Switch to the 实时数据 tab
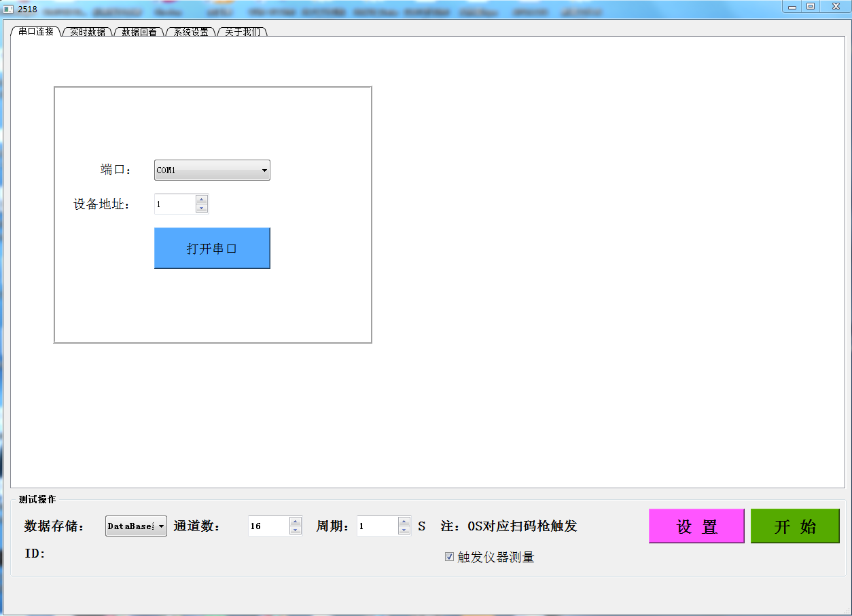 (x=88, y=32)
